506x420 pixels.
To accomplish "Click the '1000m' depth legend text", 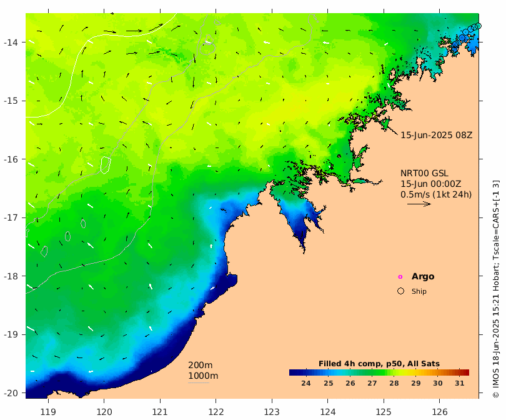I will click(203, 376).
